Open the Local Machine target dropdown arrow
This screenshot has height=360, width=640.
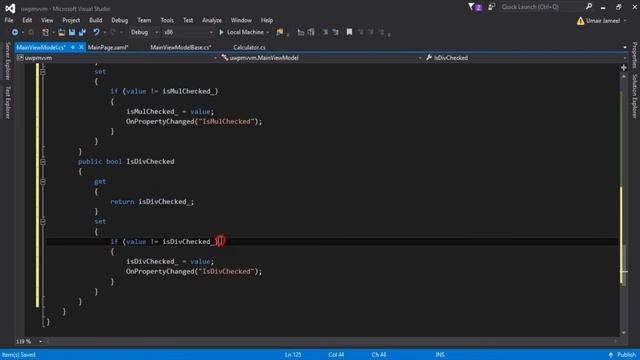click(x=267, y=33)
